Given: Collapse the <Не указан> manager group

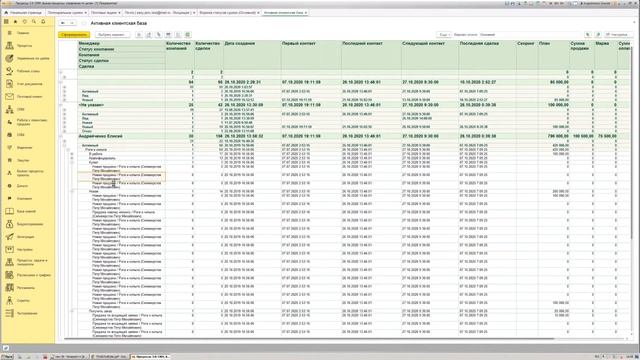Looking at the screenshot, I should 61,105.
